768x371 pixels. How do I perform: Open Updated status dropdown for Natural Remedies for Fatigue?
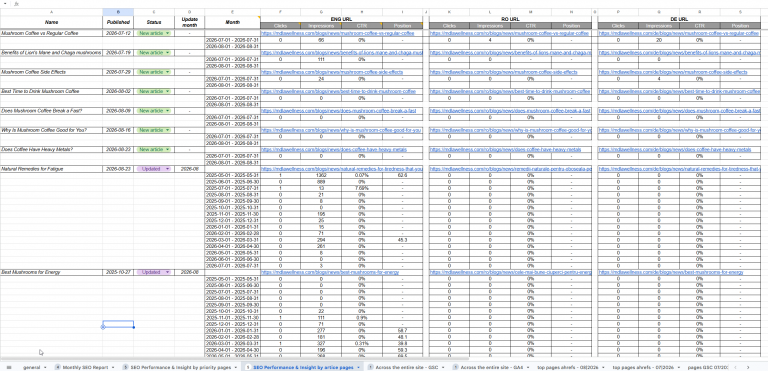(168, 169)
